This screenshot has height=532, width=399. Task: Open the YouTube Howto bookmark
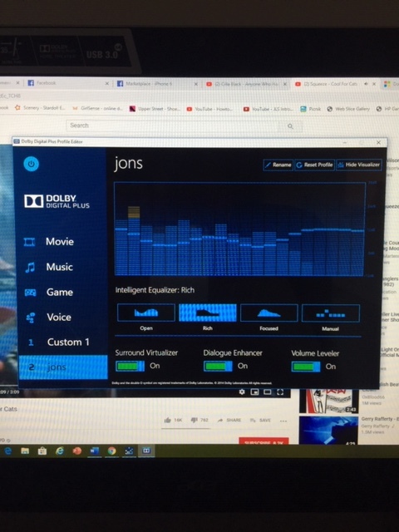click(x=210, y=109)
